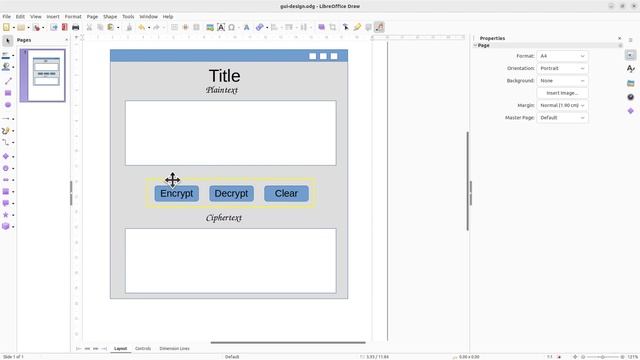Select the Ellipse drawing tool
The height and width of the screenshot is (360, 640).
(8, 105)
